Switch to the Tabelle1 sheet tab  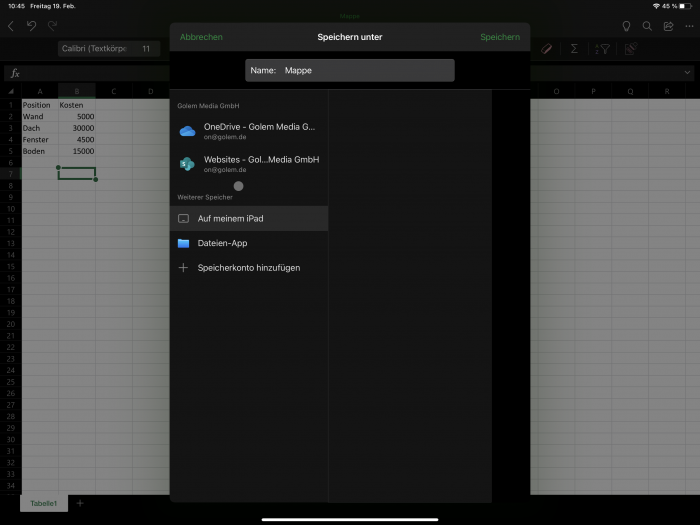[x=43, y=503]
